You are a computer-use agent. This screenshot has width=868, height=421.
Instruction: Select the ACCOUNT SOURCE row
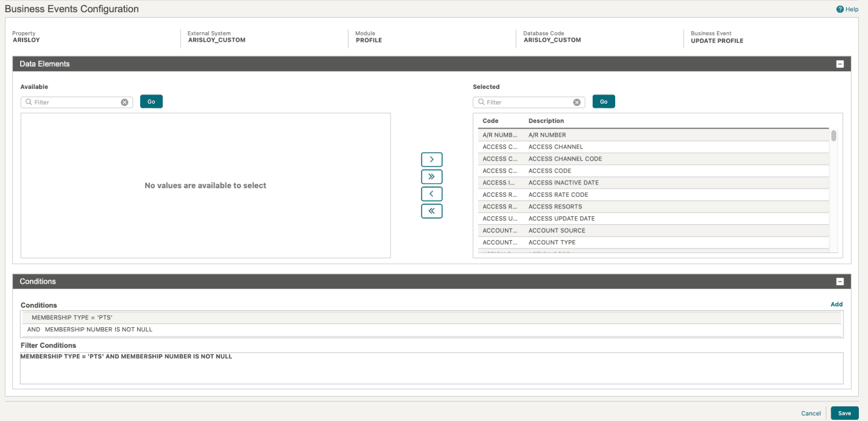609,230
